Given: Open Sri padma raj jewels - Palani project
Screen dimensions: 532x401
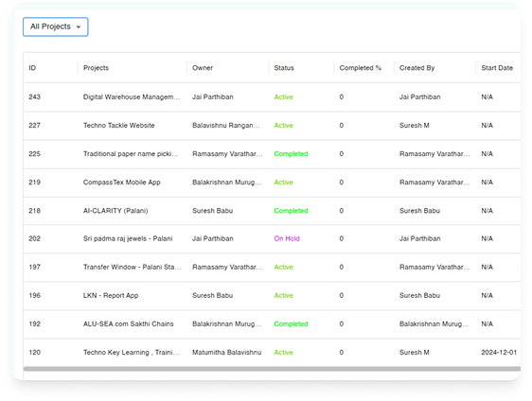Looking at the screenshot, I should (128, 238).
